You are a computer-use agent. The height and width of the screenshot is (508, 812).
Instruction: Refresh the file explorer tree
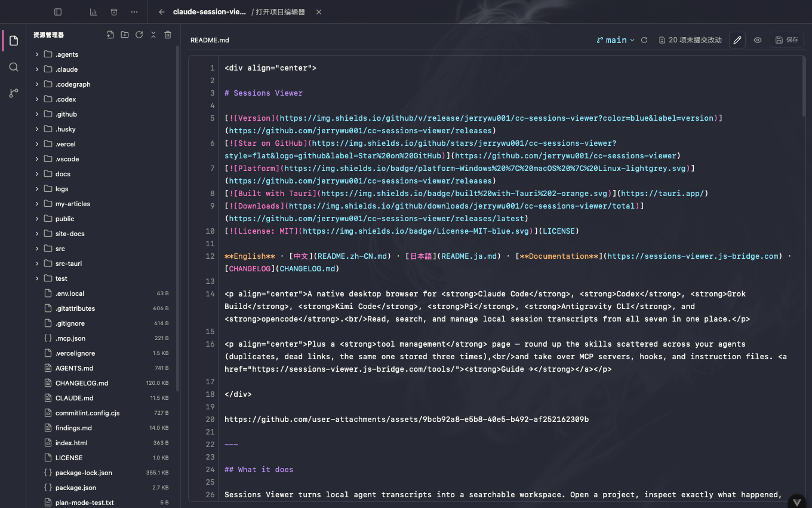point(139,35)
